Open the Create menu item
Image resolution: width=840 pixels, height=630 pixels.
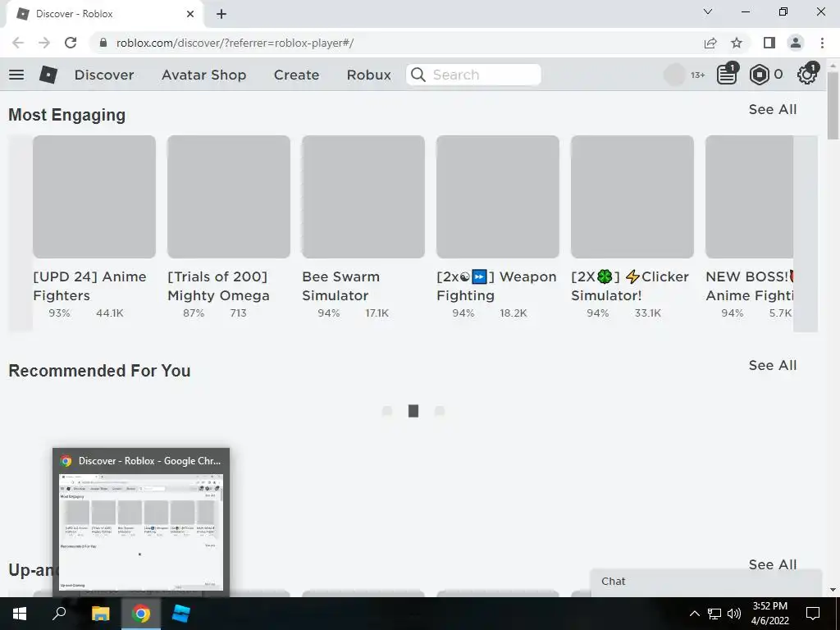(296, 75)
